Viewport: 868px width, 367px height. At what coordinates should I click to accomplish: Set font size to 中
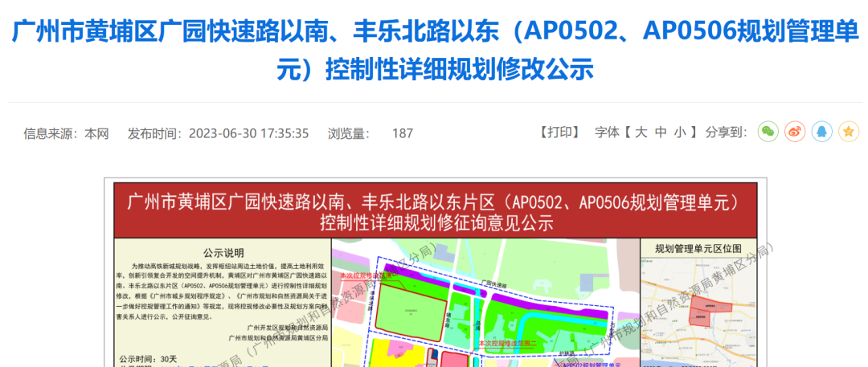(661, 133)
